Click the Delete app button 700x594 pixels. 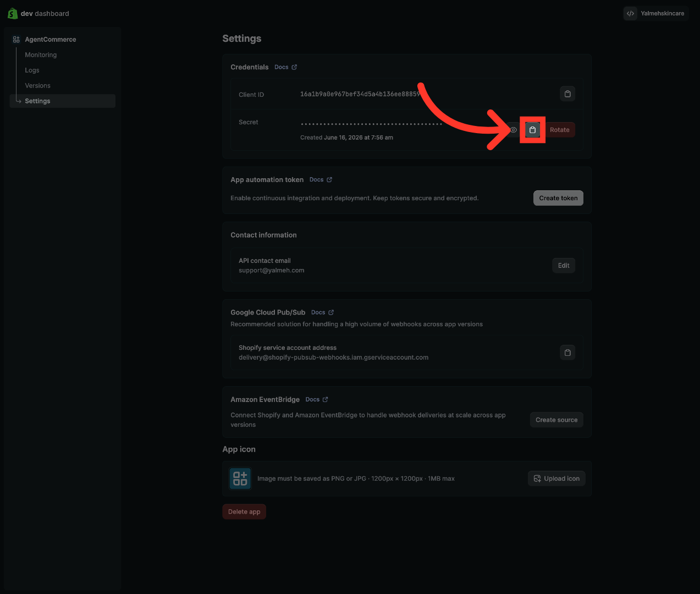point(244,512)
